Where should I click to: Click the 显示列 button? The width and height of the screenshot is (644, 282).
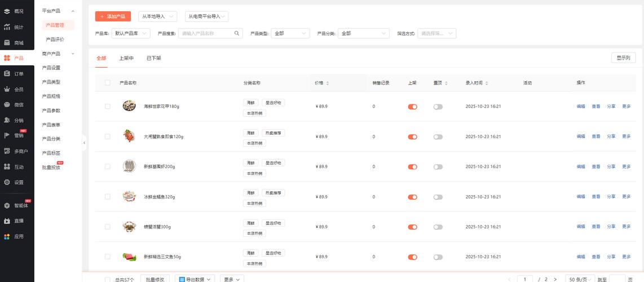click(624, 58)
